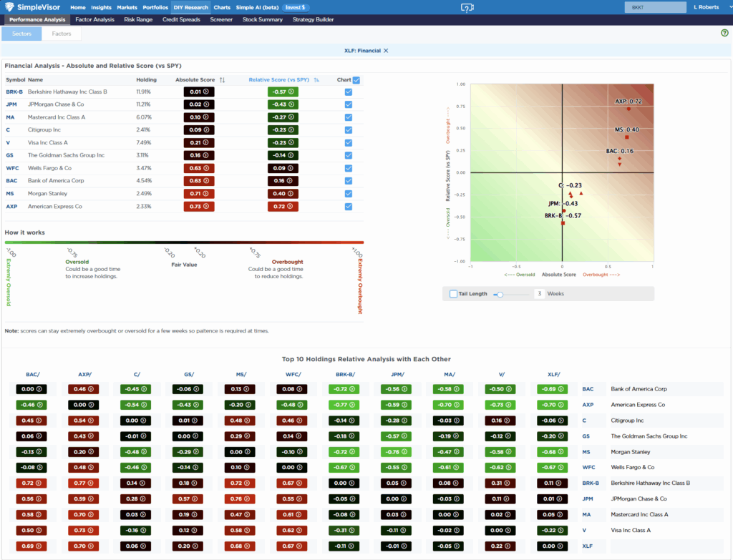Toggle the Chart checkbox for Citigroup row
The image size is (733, 560).
click(348, 130)
